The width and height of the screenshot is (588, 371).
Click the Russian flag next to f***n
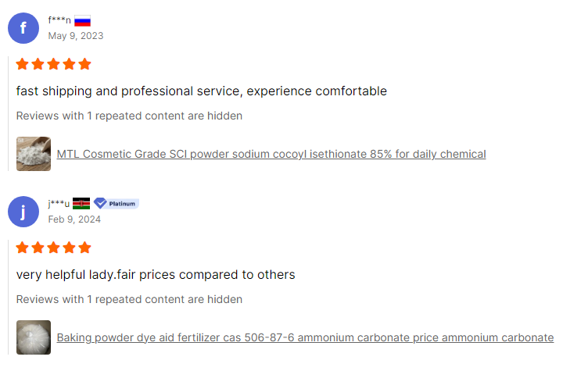(x=82, y=21)
